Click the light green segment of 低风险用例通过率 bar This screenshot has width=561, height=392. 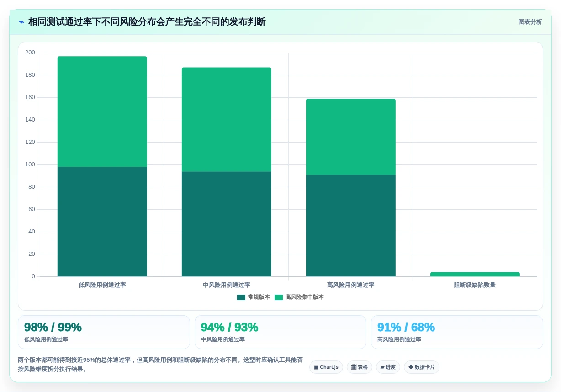point(102,111)
